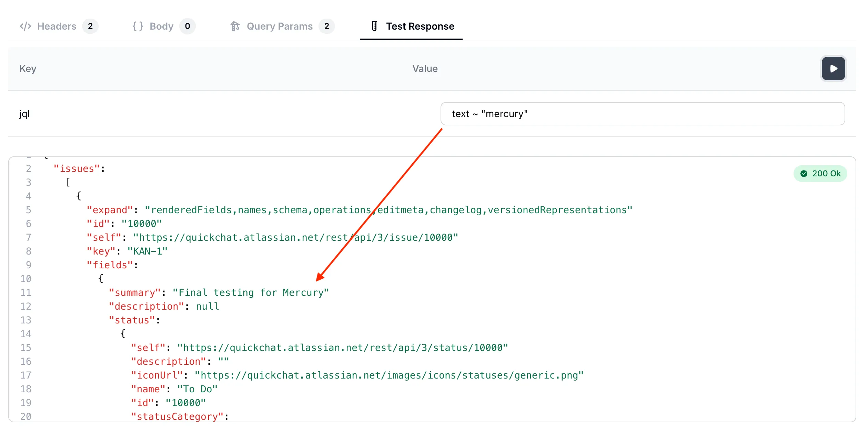The width and height of the screenshot is (868, 434).
Task: Click the Headers code-brackets icon
Action: 26,26
